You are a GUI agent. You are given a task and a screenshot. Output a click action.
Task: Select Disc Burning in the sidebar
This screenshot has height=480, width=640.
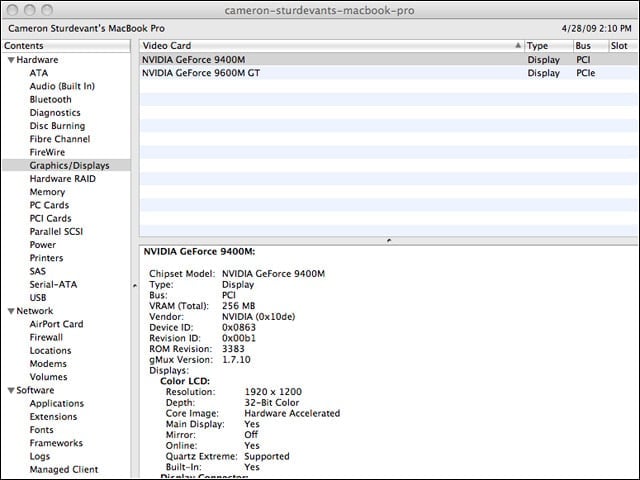(x=57, y=126)
